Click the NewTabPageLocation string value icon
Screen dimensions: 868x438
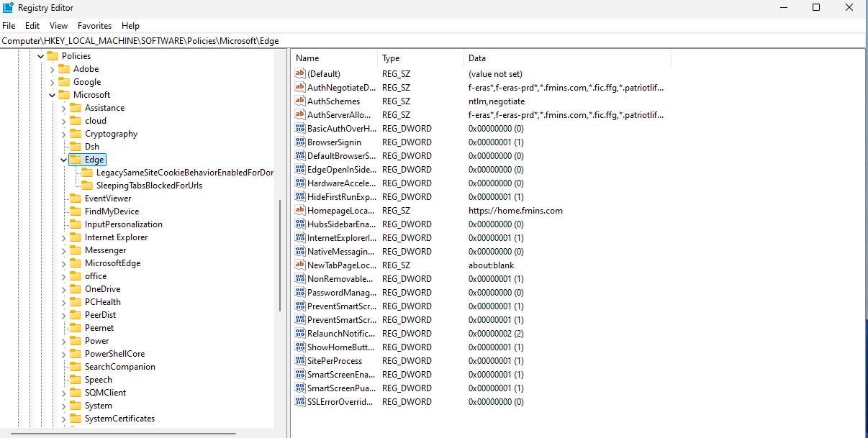pyautogui.click(x=300, y=265)
